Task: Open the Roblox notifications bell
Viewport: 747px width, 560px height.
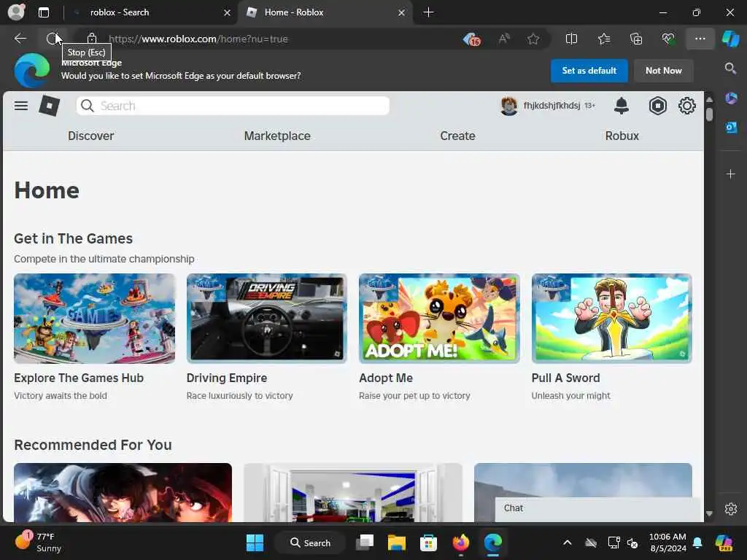Action: point(622,106)
